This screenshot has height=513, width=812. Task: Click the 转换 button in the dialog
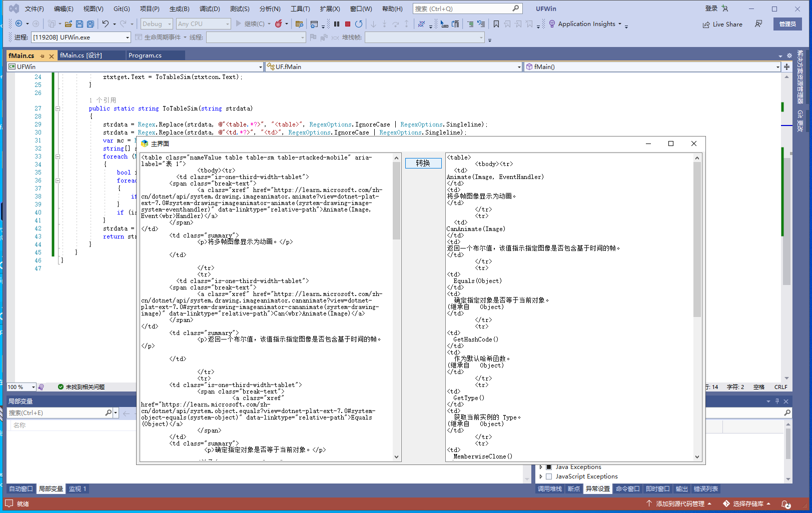423,163
